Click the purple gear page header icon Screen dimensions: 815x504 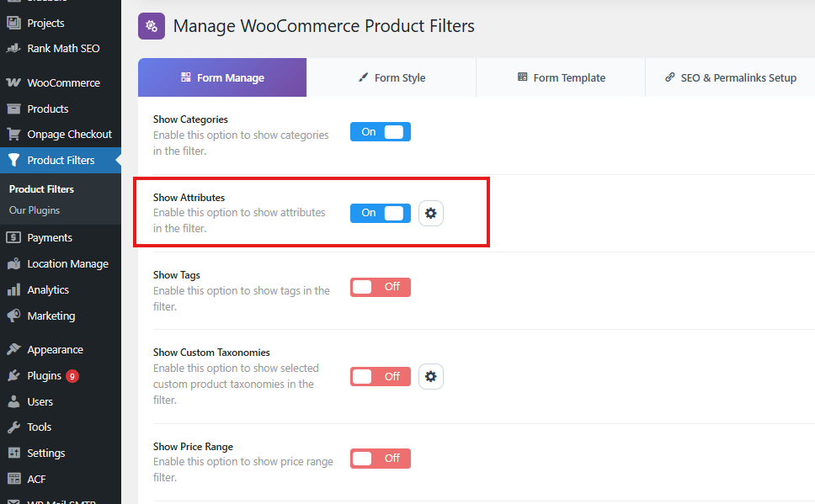click(x=152, y=26)
